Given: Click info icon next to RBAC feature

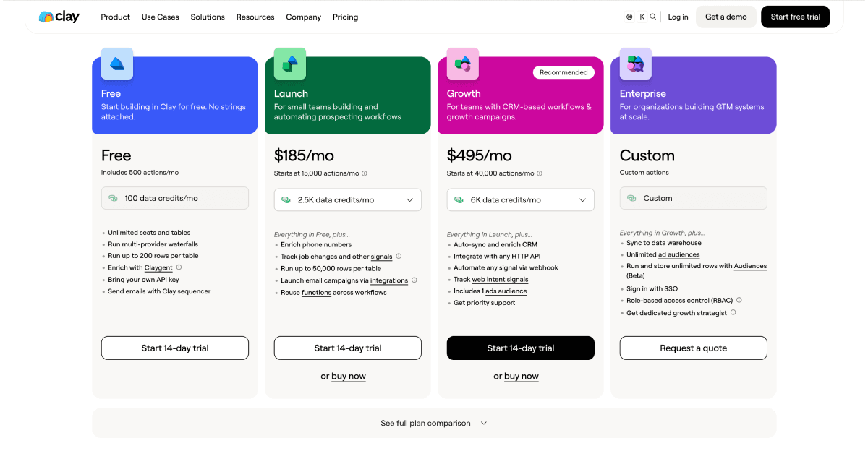Looking at the screenshot, I should (x=739, y=300).
